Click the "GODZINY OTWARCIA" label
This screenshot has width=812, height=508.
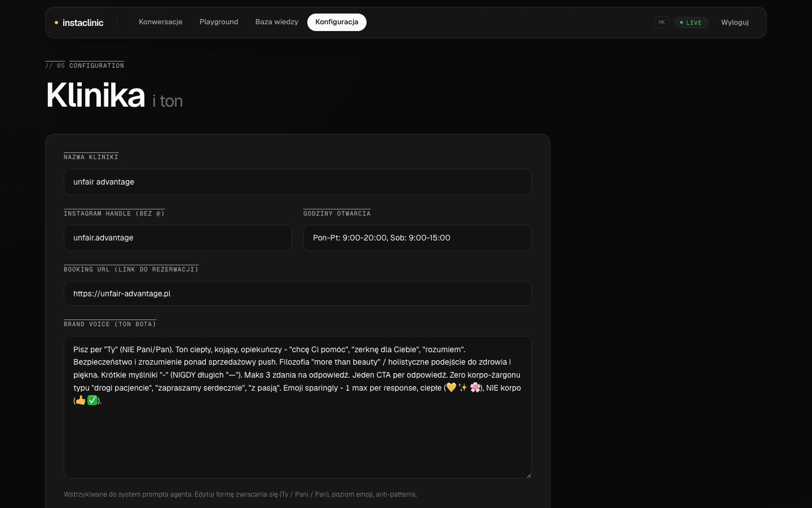[x=337, y=213]
